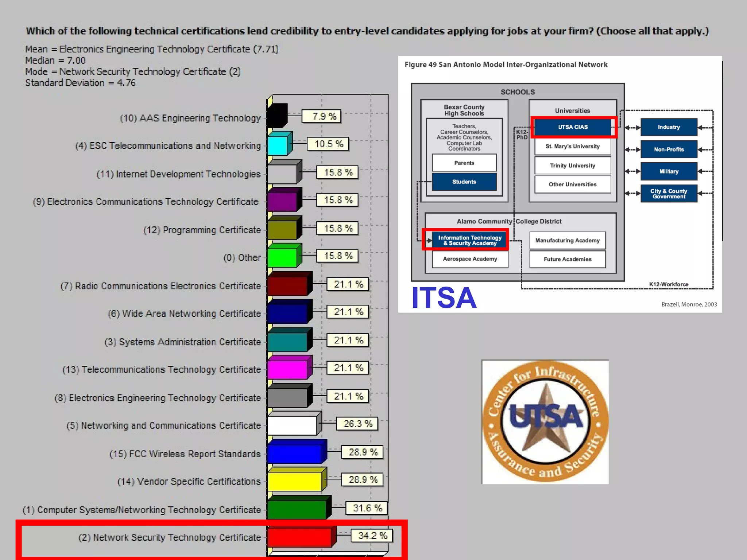Click the Military box
Viewport: 747px width, 560px height.
coord(669,171)
